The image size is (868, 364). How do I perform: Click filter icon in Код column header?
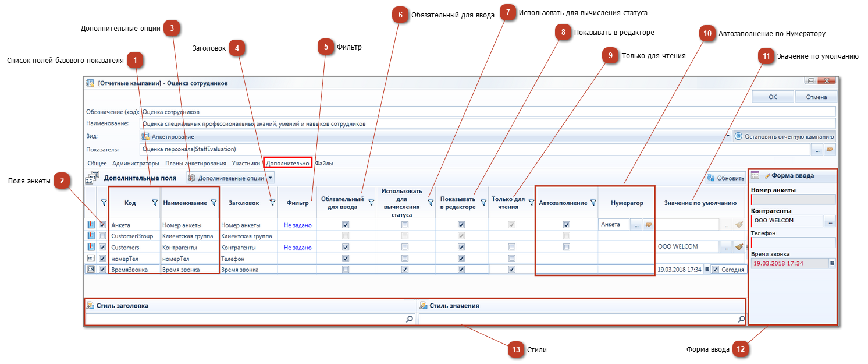point(155,203)
